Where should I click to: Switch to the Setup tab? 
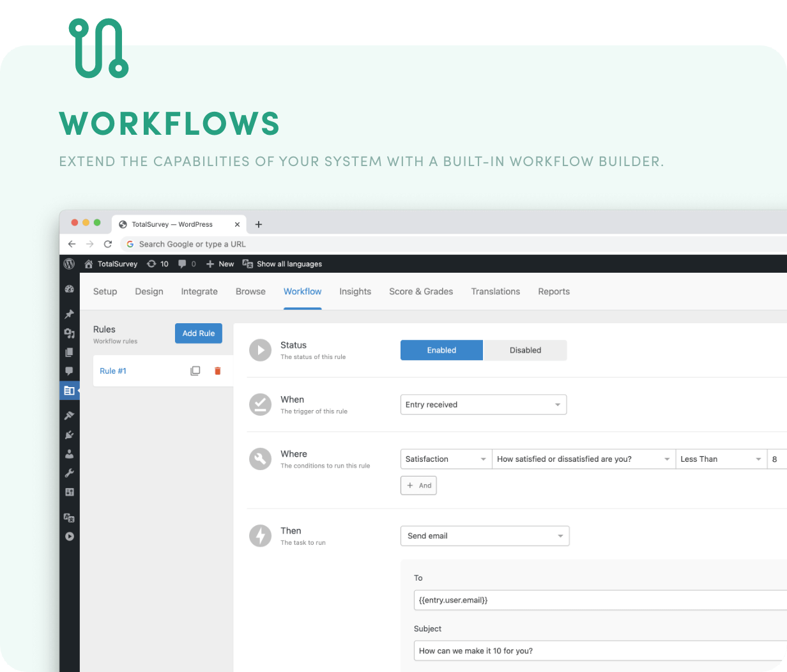pos(105,291)
